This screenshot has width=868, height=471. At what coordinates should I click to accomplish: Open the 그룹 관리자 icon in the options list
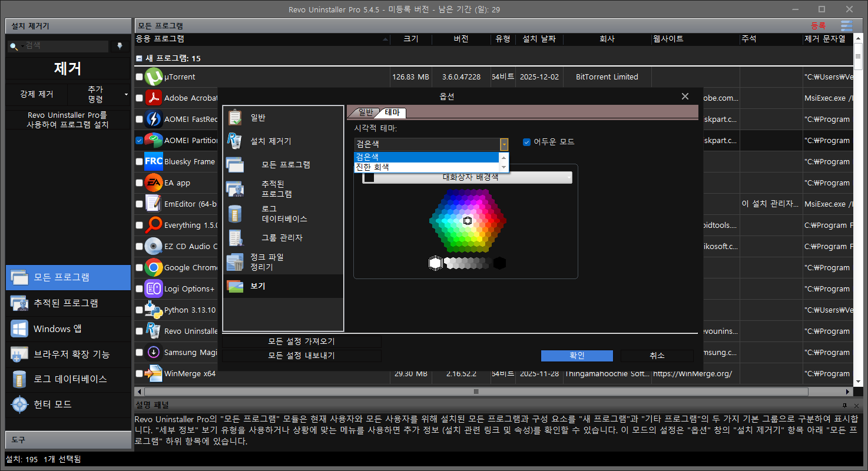[235, 238]
